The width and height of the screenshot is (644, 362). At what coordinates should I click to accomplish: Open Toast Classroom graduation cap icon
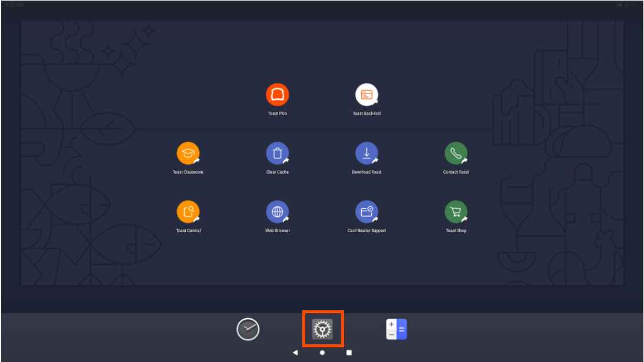pos(188,153)
